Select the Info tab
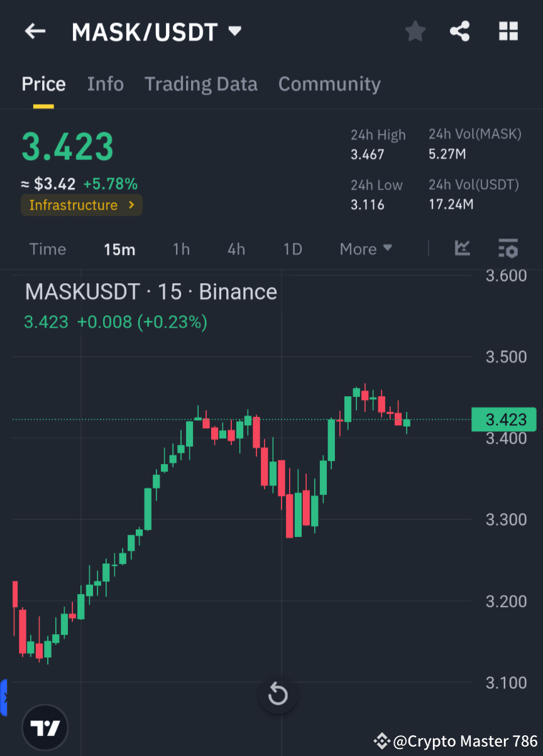Image resolution: width=543 pixels, height=756 pixels. pyautogui.click(x=105, y=84)
